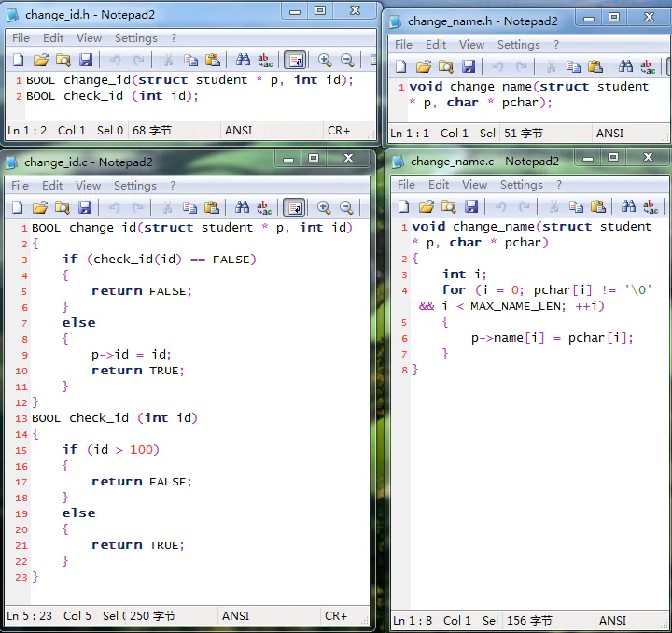Click Save icon in change_id.h window
The height and width of the screenshot is (633, 672).
[x=86, y=60]
